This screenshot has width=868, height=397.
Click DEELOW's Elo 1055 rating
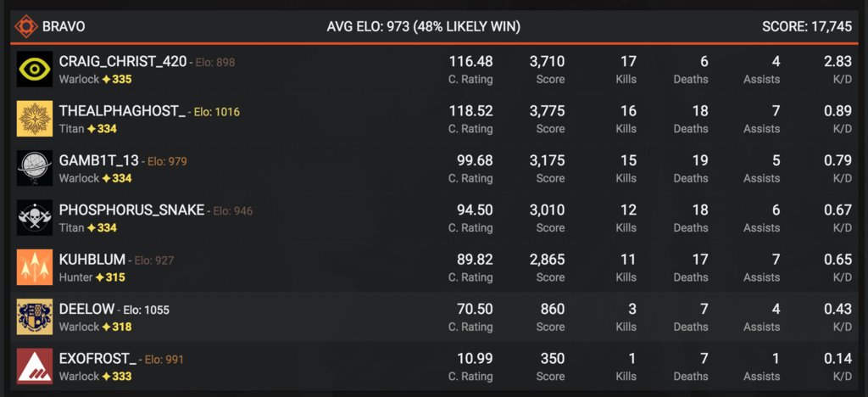point(147,310)
